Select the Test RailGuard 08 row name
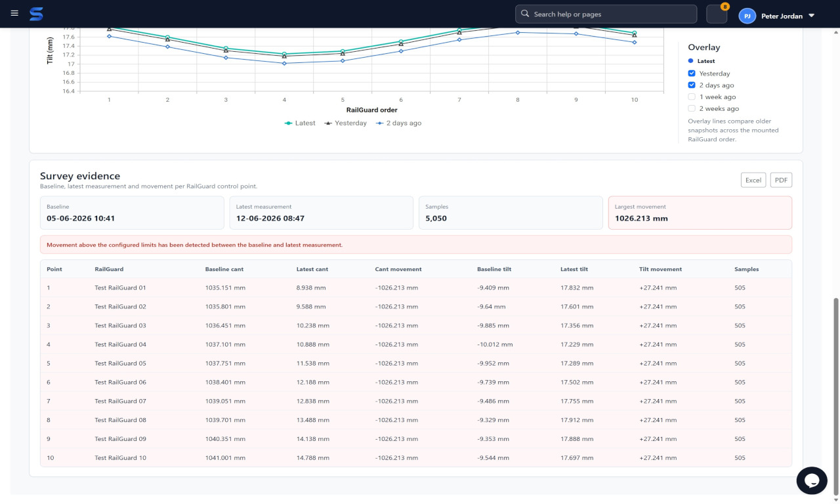This screenshot has width=840, height=504. (120, 420)
